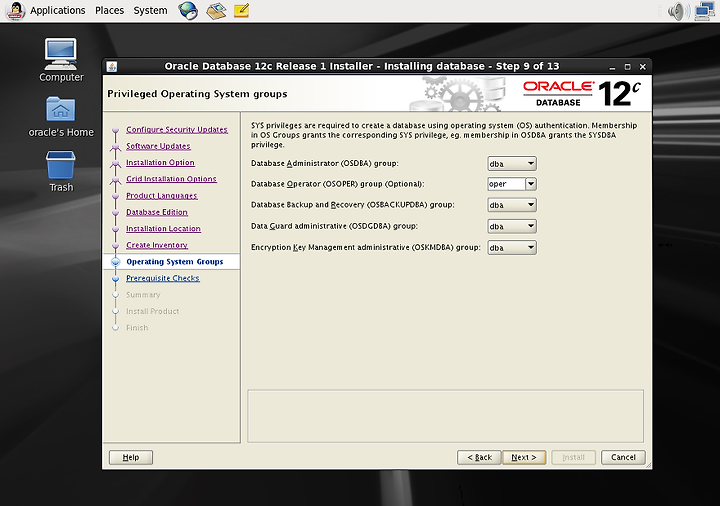This screenshot has height=506, width=720.
Task: Launch the mail application icon in top panel
Action: click(216, 10)
